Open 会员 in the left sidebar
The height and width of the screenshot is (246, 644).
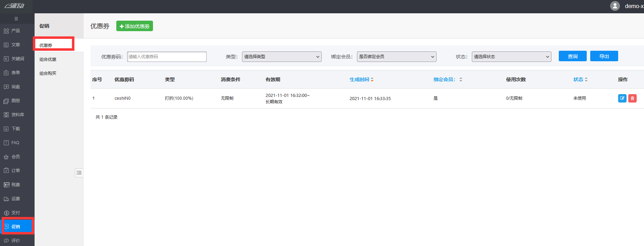[x=16, y=157]
